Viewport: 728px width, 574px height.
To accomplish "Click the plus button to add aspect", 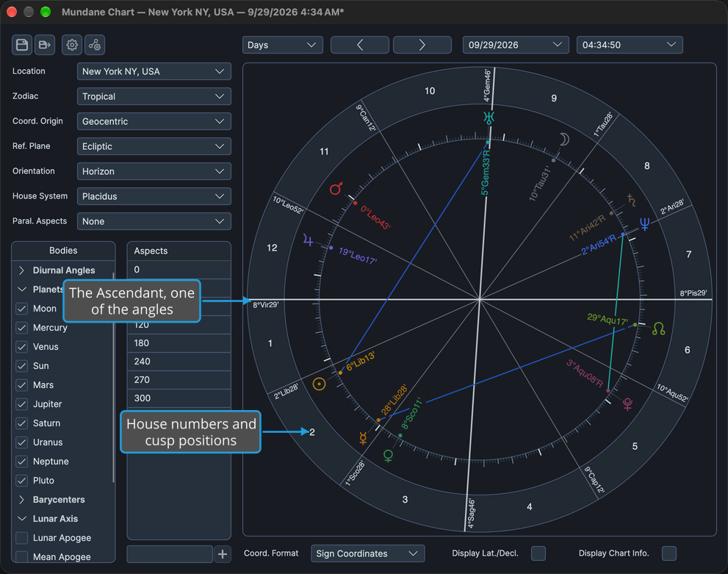I will pos(223,554).
